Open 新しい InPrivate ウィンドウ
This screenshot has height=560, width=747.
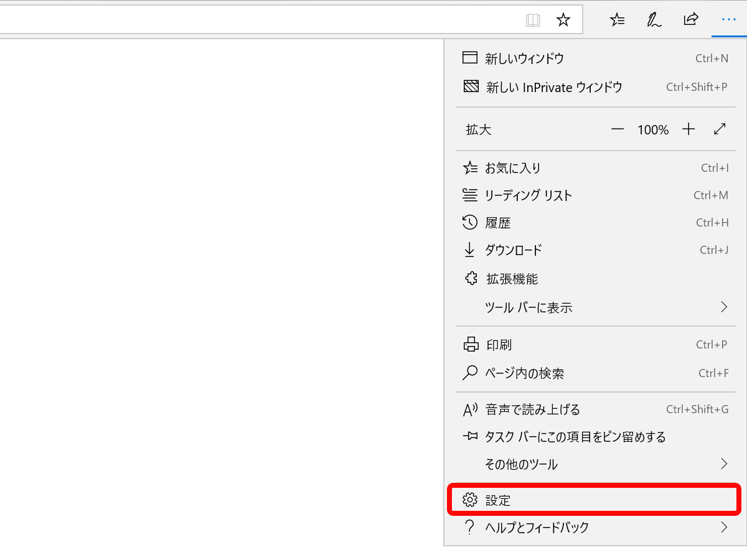pos(595,87)
